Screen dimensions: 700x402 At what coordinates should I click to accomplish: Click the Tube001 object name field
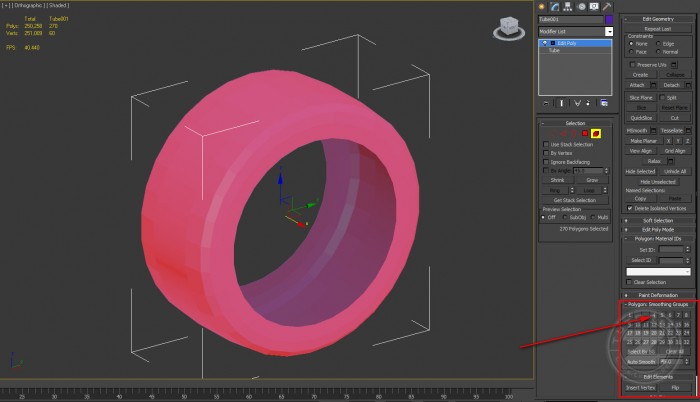pos(570,19)
